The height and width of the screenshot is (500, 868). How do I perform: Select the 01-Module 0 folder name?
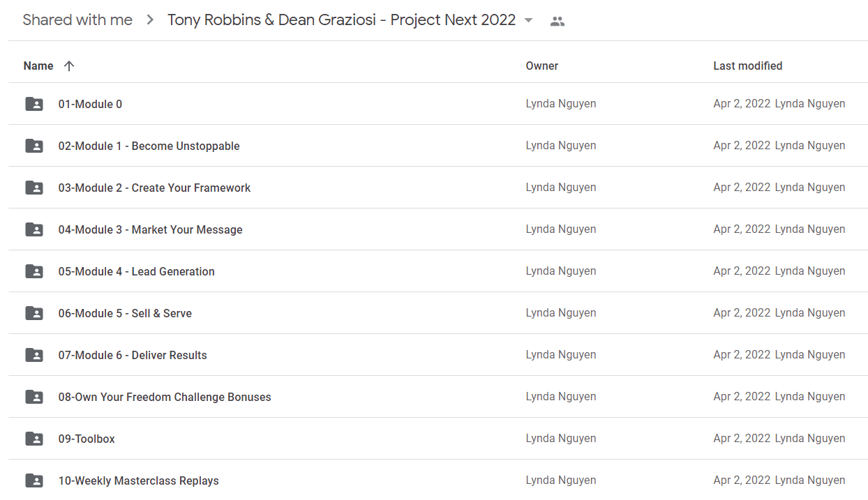pos(90,104)
